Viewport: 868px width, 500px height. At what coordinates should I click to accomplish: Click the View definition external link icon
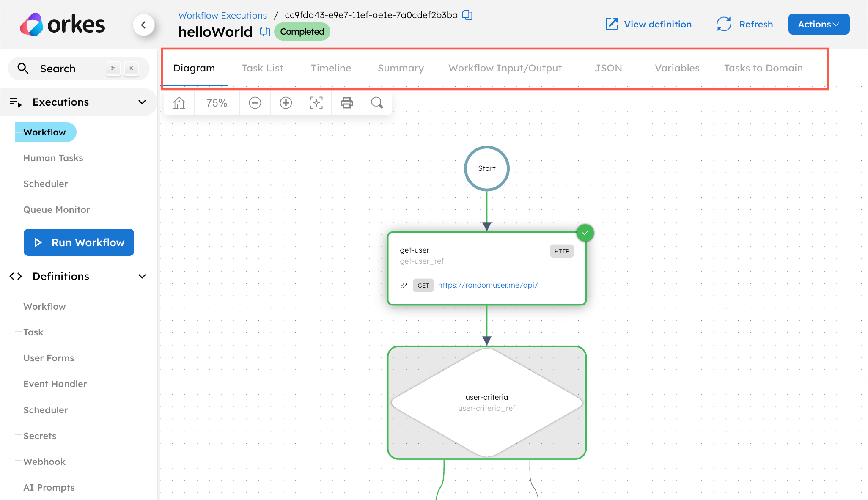point(612,24)
